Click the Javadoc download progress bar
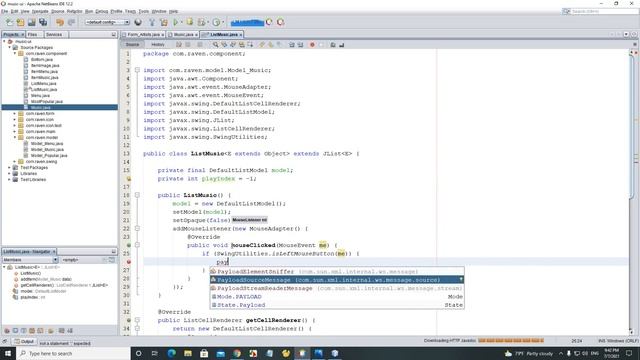Viewport: 640px width, 360px height. point(511,340)
